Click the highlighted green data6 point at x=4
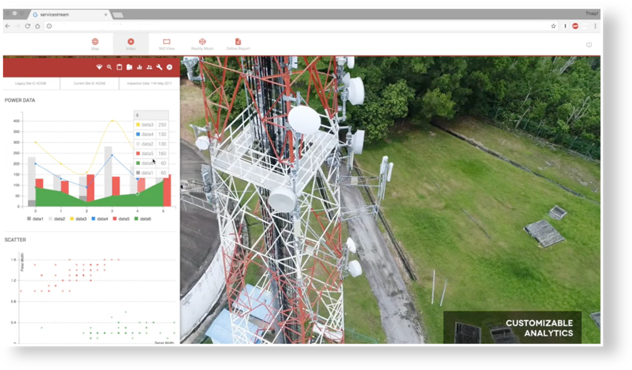632x370 pixels. click(137, 194)
